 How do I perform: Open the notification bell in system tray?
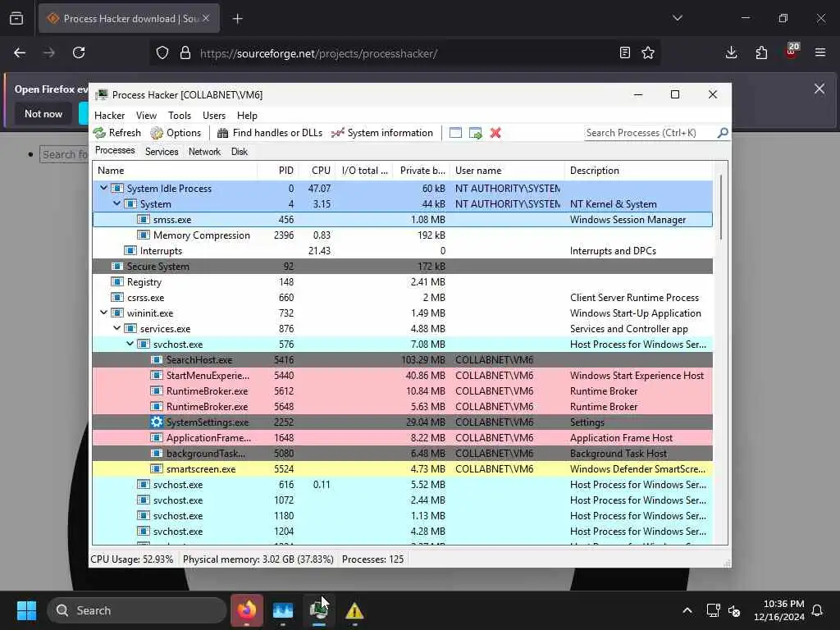(x=818, y=610)
